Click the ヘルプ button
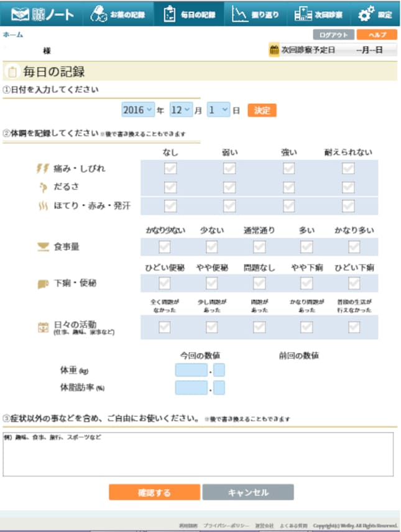Viewport: 401px width, 532px height. pos(377,35)
